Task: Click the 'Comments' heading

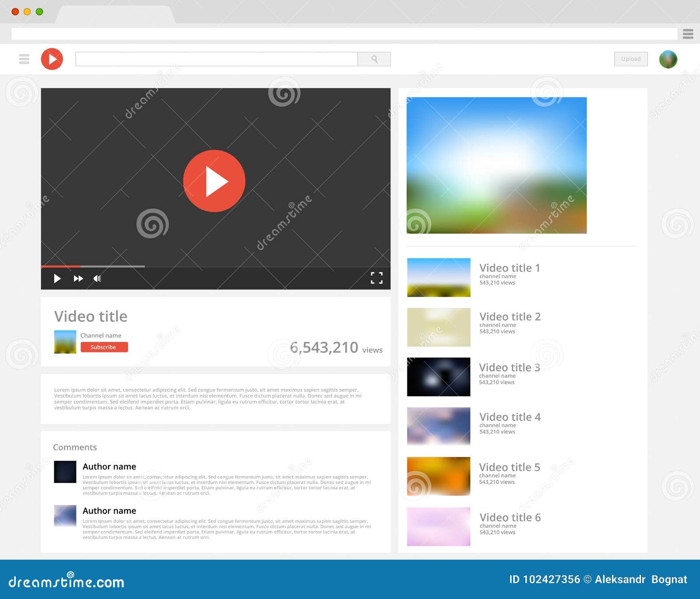Action: tap(75, 447)
